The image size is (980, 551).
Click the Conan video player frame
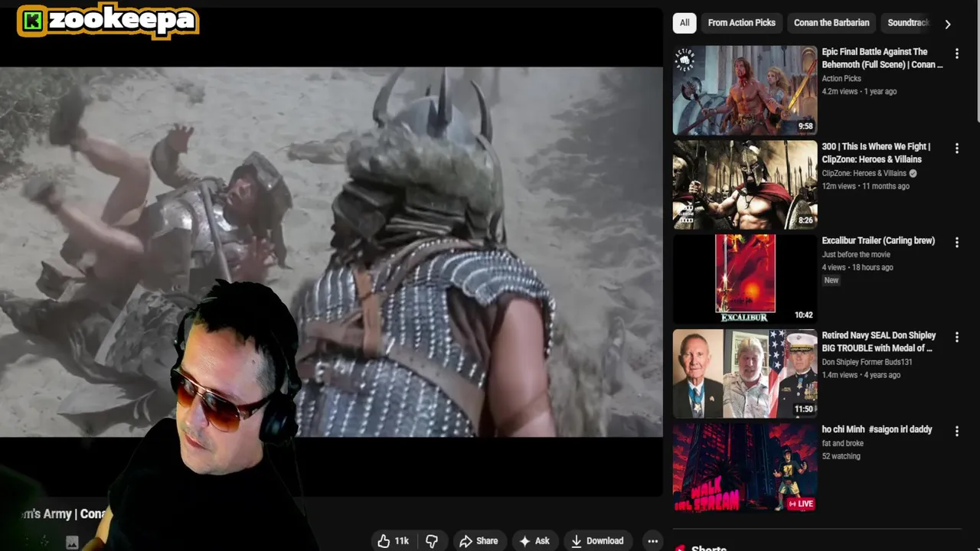331,252
